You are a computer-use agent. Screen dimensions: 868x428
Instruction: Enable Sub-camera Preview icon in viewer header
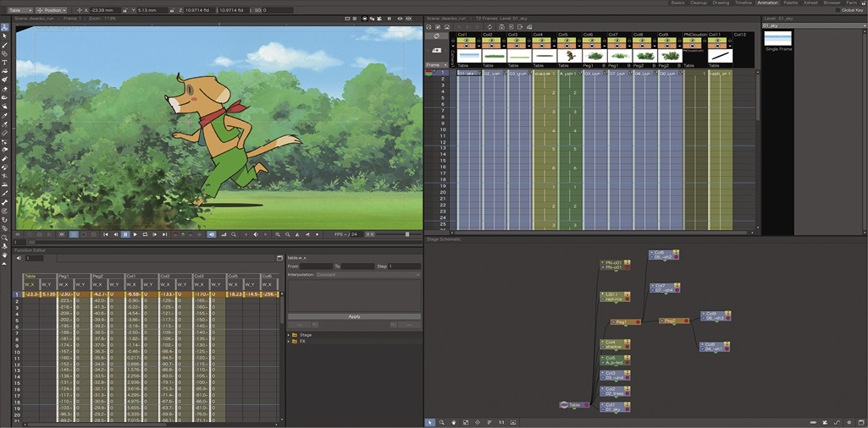409,19
